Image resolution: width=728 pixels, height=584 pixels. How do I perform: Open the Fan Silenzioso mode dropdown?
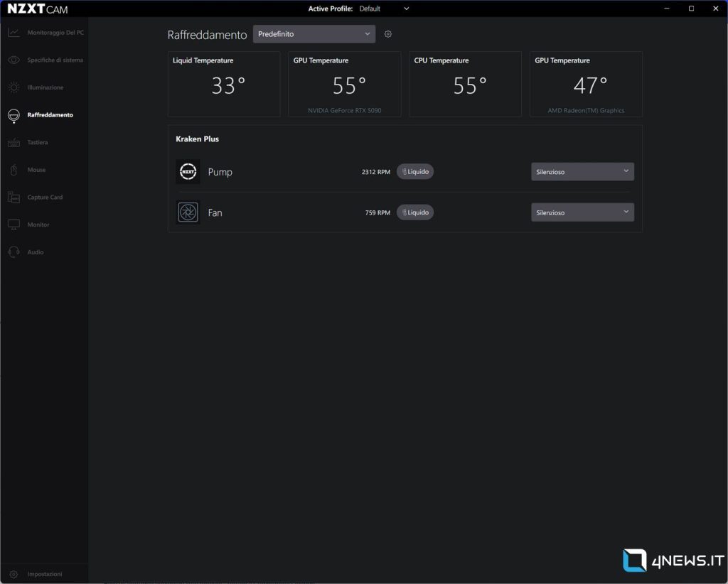tap(582, 212)
